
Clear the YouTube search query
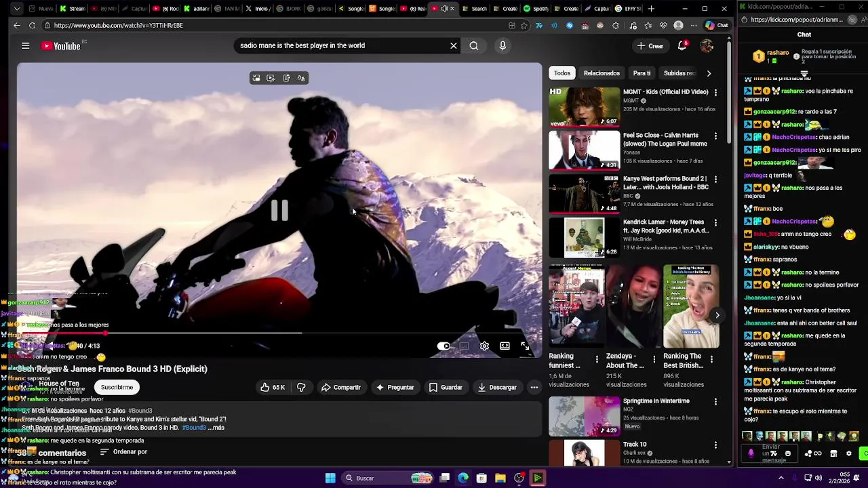pos(454,45)
